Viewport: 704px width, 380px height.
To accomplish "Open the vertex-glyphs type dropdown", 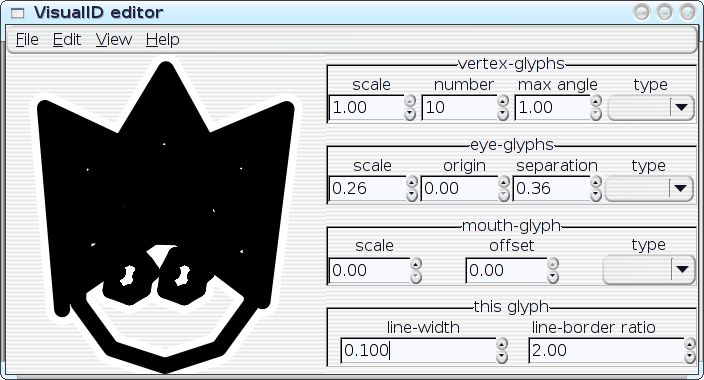I will coord(651,108).
